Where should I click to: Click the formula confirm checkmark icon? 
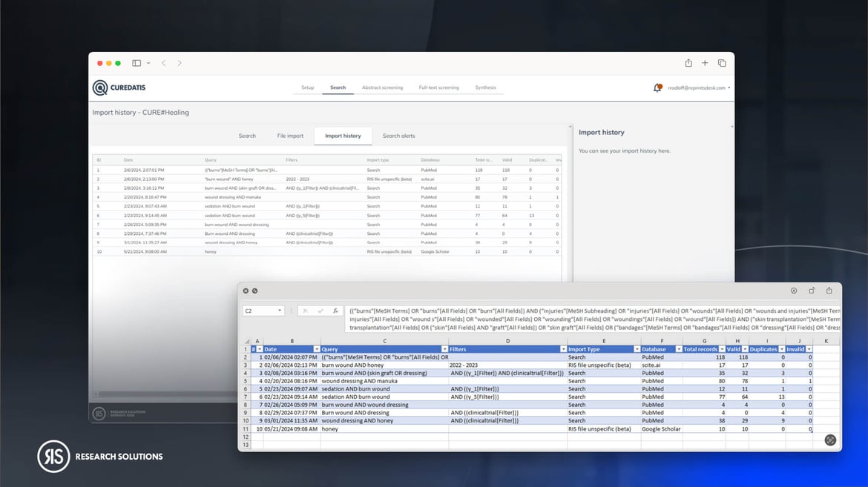pos(320,311)
